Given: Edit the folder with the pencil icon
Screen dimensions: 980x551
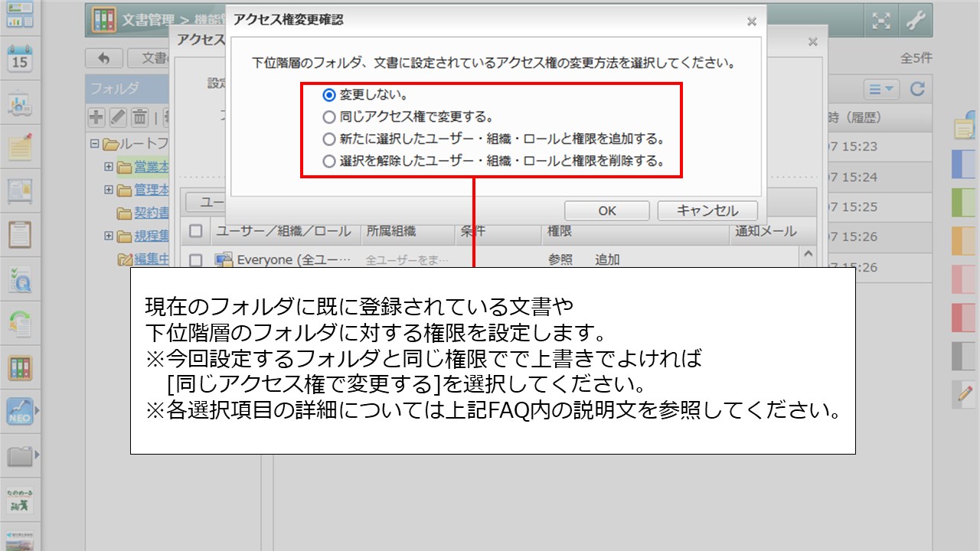Looking at the screenshot, I should tap(118, 117).
